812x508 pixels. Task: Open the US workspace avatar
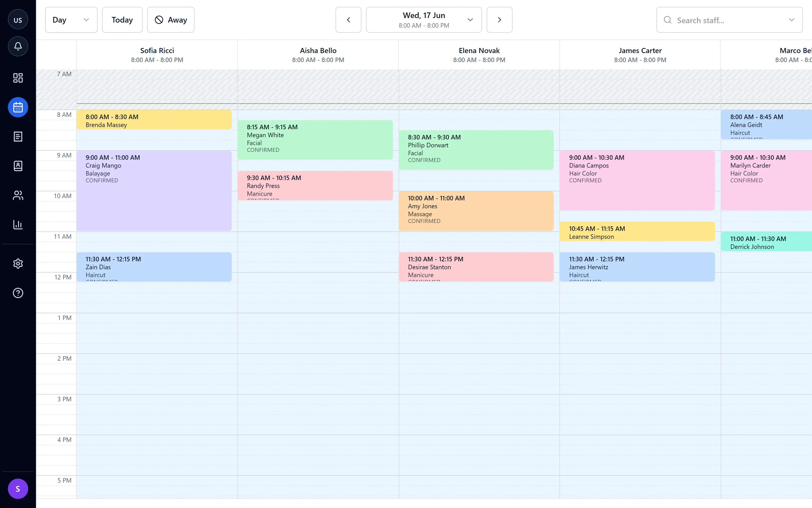coord(18,20)
